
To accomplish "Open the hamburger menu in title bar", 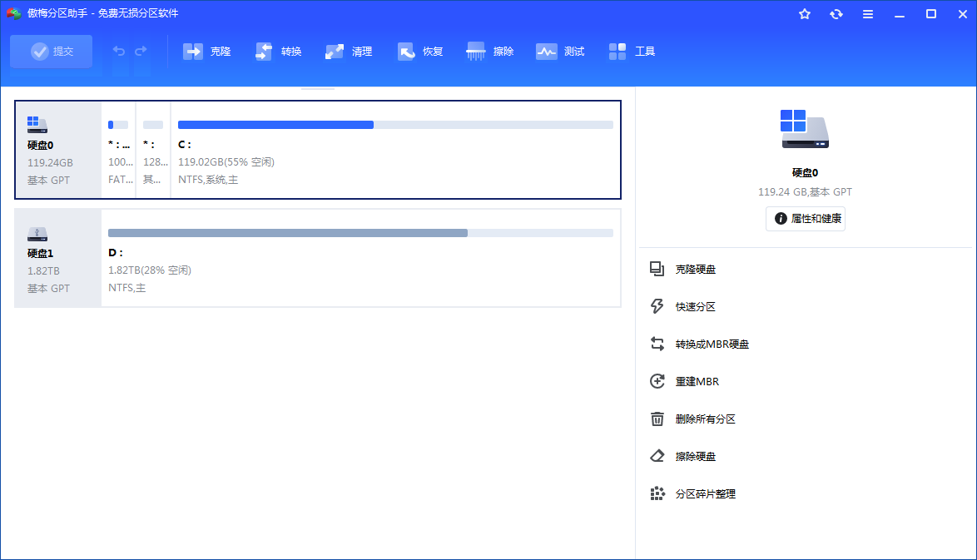I will click(x=868, y=14).
